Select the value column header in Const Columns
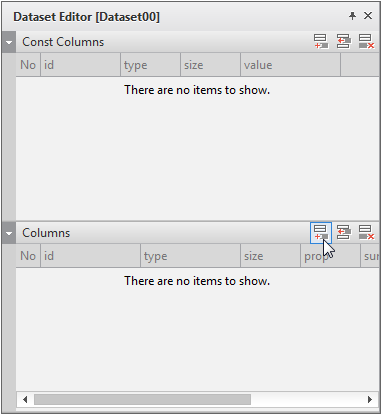Image resolution: width=381 pixels, height=414 pixels. click(x=290, y=65)
